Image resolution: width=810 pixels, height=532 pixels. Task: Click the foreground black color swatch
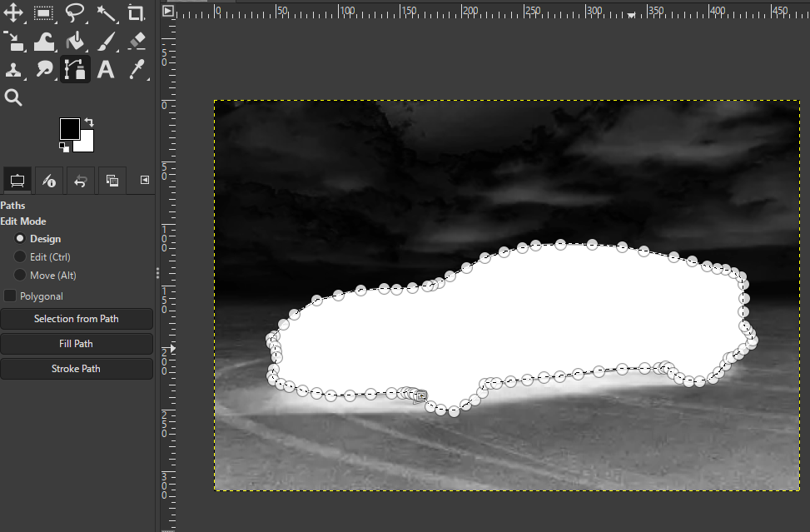point(69,127)
